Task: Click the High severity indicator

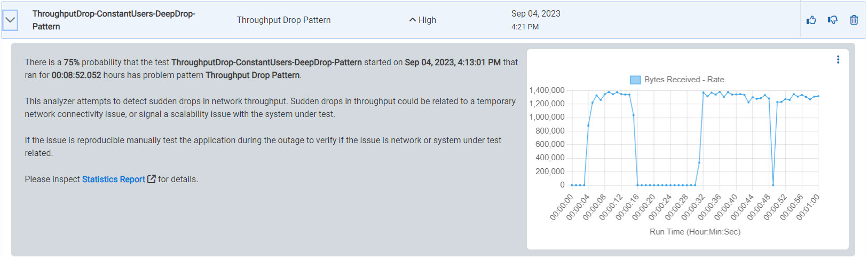Action: 423,20
